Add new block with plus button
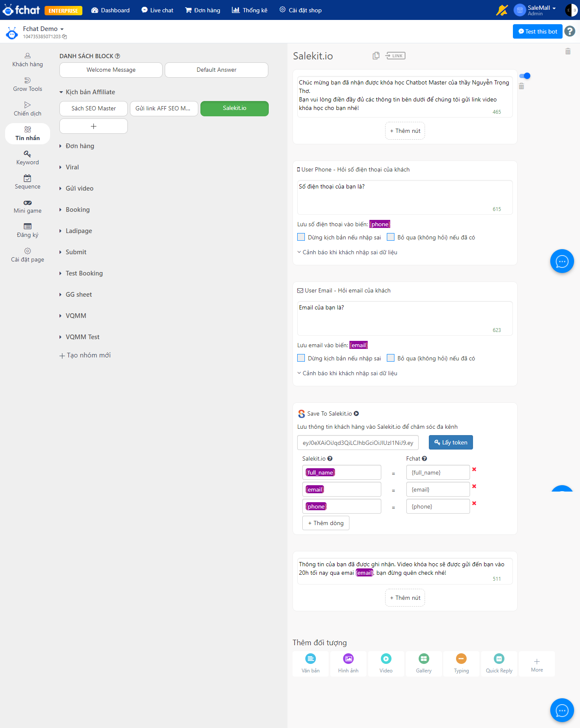 [93, 126]
